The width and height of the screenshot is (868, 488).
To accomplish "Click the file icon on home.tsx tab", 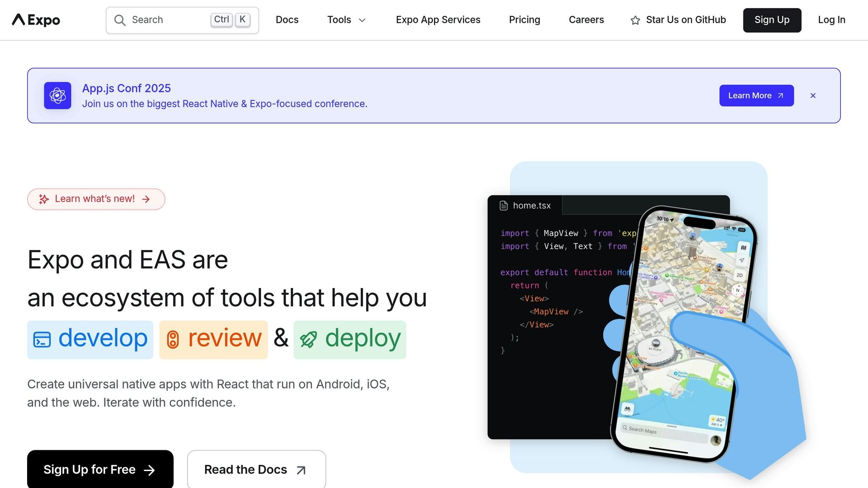I will [504, 205].
